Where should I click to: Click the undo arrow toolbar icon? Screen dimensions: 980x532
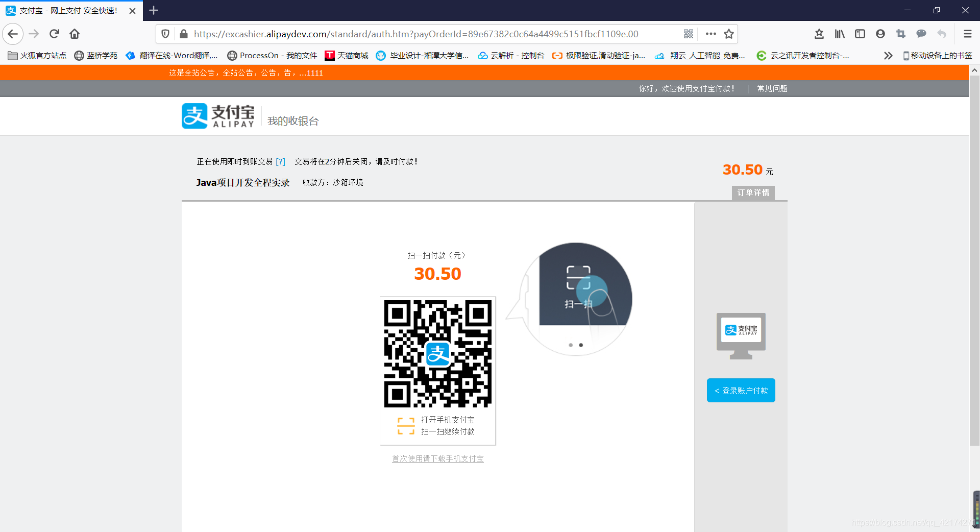(942, 34)
